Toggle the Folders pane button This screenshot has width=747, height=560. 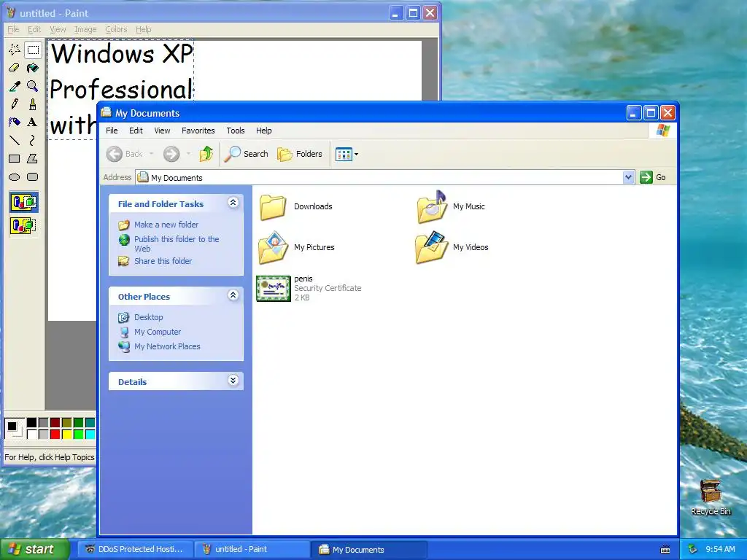(x=300, y=154)
